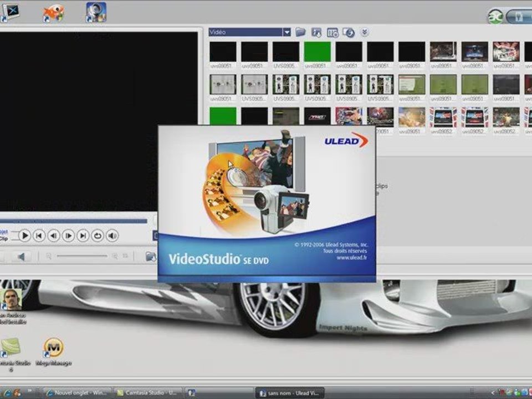532x399 pixels.
Task: Open the Vidéo library dropdown
Action: (287, 32)
